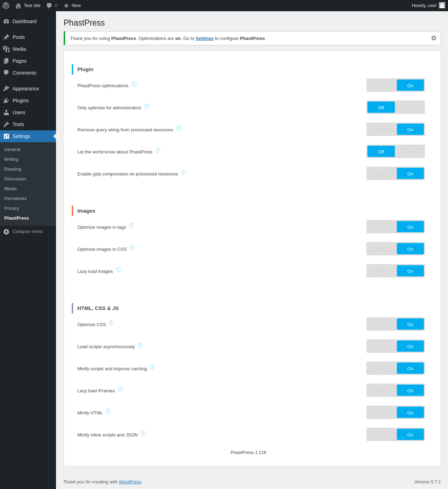Click info icon next to Lazy load images

coord(118,270)
